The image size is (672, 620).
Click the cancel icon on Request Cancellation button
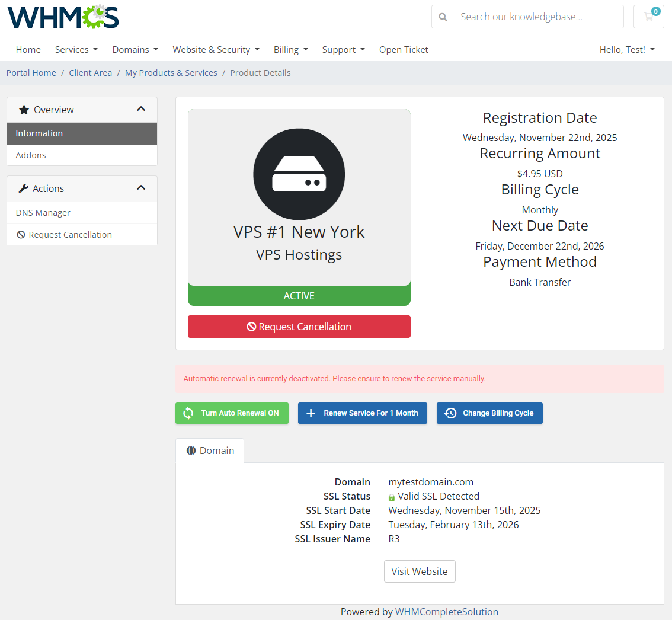pyautogui.click(x=252, y=327)
